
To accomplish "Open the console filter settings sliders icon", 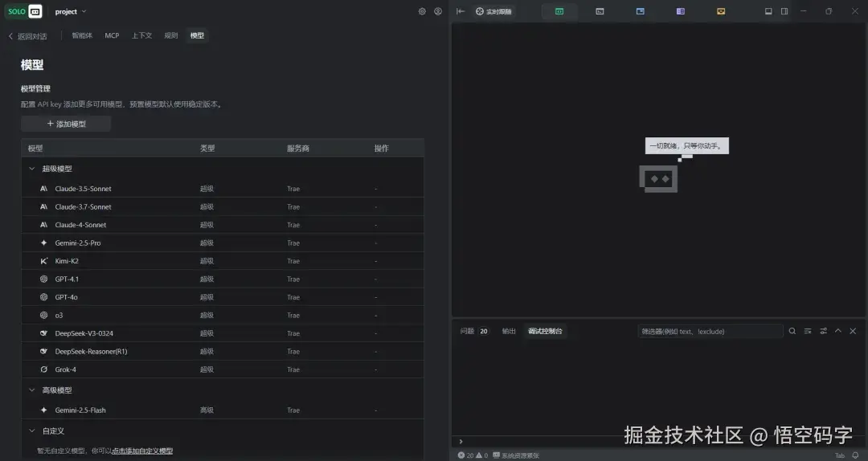I will tap(823, 331).
